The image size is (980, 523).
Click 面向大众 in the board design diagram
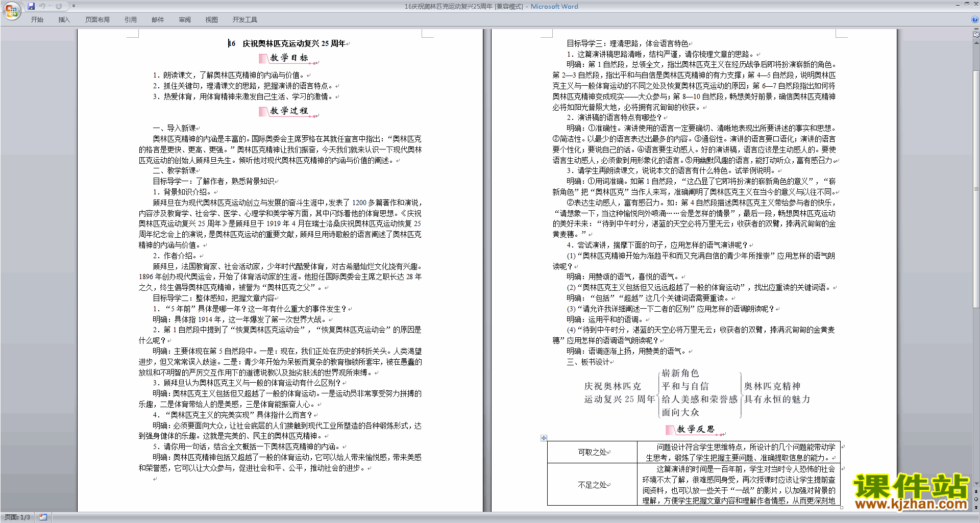coord(680,412)
